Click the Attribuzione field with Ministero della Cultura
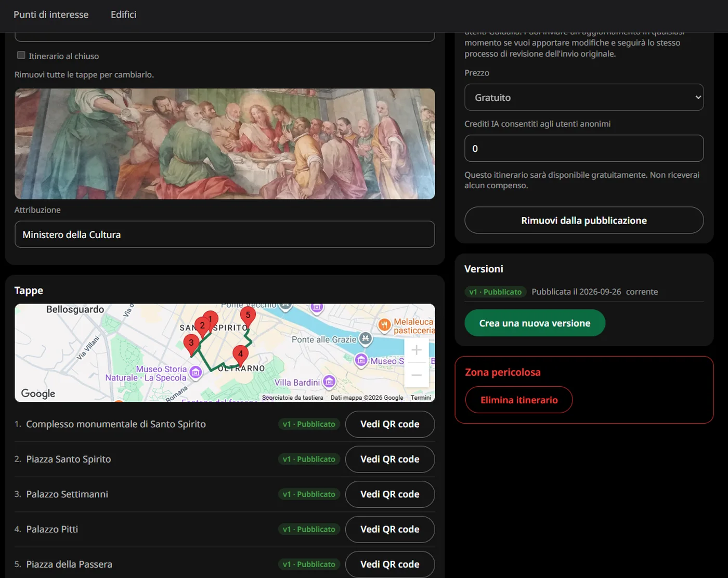 click(225, 234)
